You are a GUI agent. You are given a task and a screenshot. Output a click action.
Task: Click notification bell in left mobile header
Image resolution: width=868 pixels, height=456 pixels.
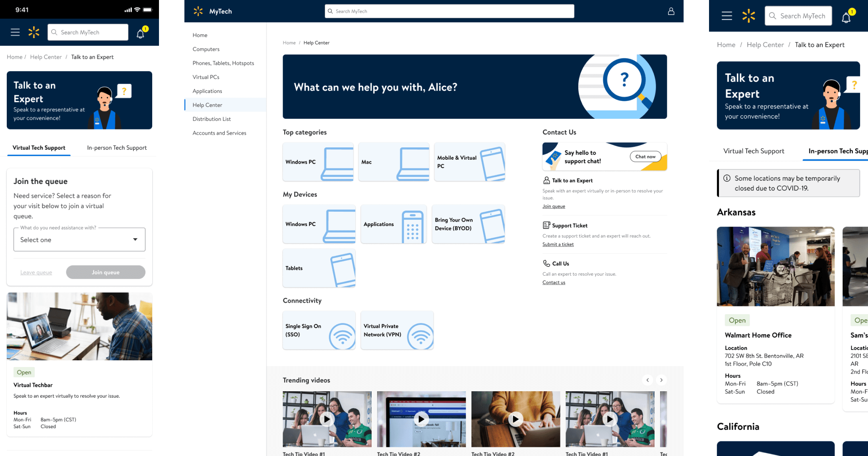[140, 34]
